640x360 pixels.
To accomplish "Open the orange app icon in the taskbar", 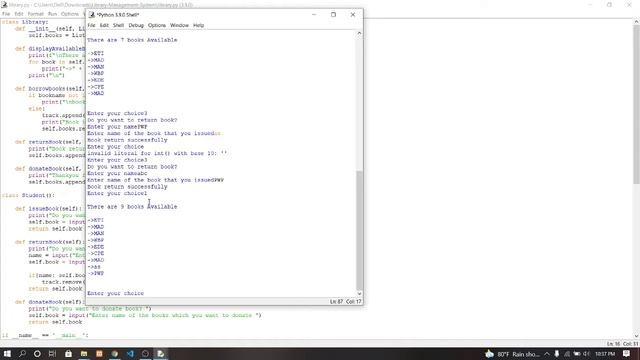I will pos(99,354).
